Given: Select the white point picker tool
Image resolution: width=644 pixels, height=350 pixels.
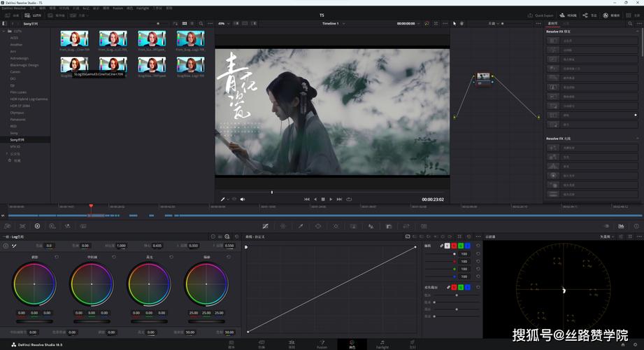Looking at the screenshot, I should (15, 246).
